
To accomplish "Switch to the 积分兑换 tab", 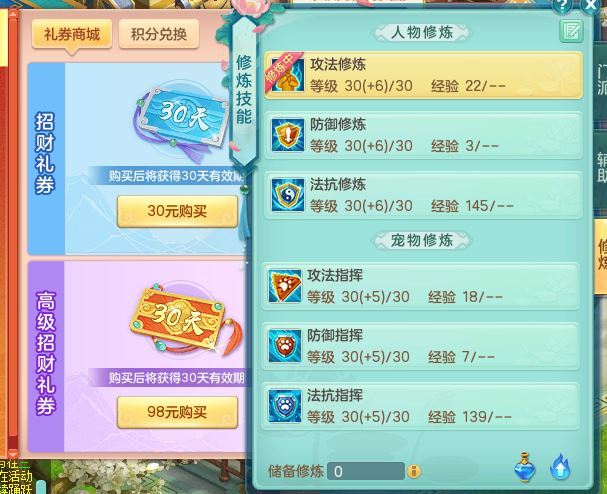I will [159, 35].
